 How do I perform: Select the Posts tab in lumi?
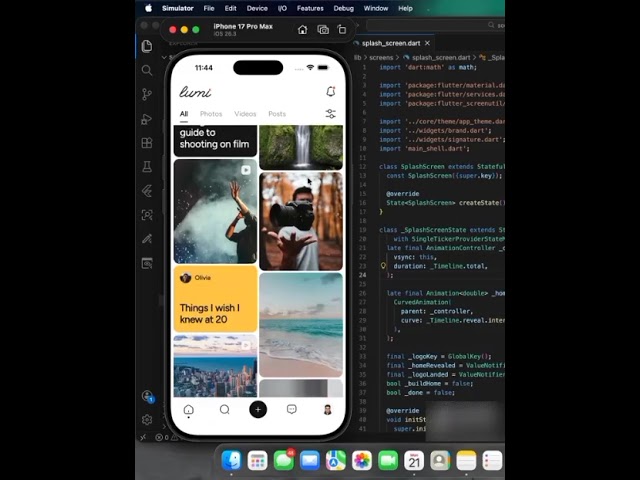277,114
